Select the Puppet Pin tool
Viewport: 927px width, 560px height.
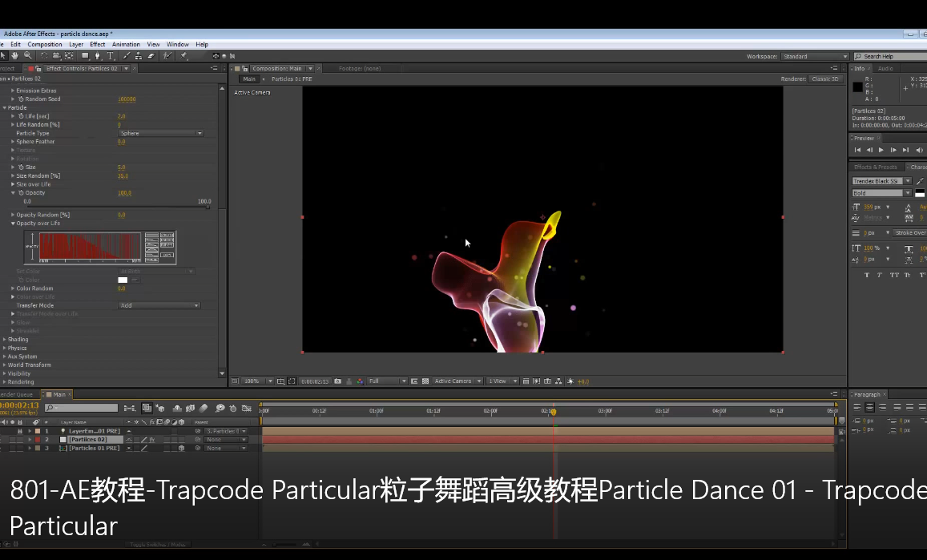click(x=183, y=55)
